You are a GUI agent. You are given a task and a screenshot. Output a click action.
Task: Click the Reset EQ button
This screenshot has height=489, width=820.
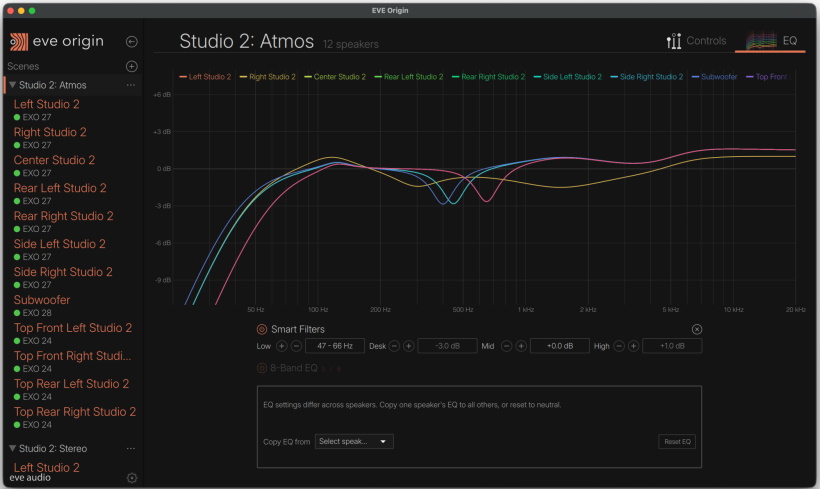[x=677, y=441]
